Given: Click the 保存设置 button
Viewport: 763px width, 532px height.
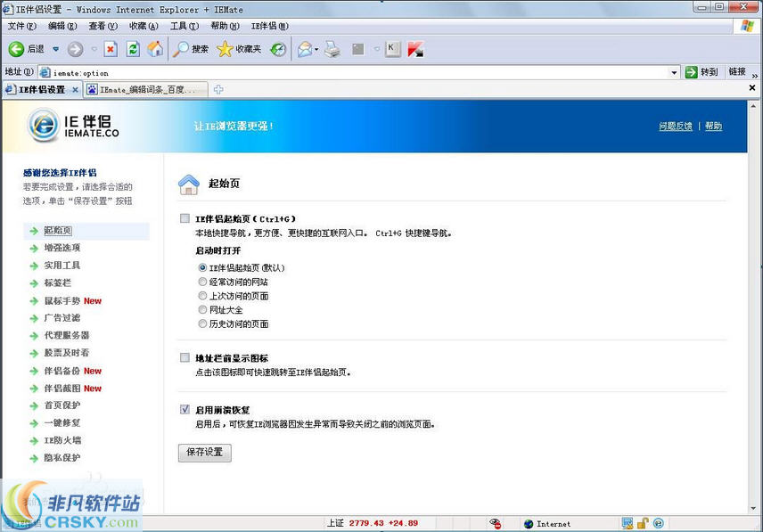Looking at the screenshot, I should pyautogui.click(x=204, y=453).
